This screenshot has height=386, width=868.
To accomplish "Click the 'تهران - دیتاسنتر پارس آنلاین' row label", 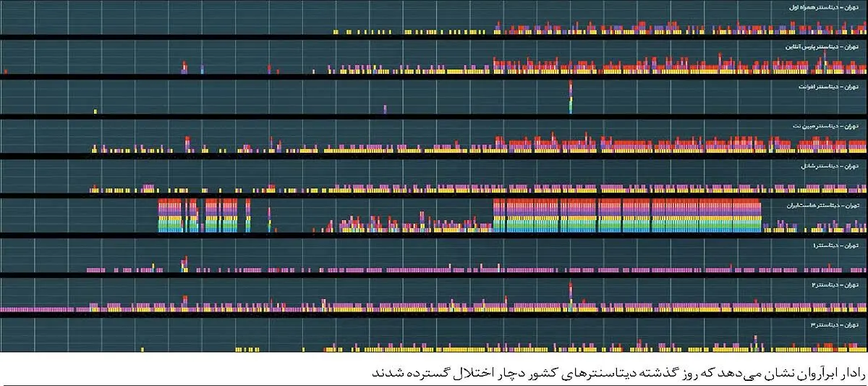I will [x=821, y=46].
